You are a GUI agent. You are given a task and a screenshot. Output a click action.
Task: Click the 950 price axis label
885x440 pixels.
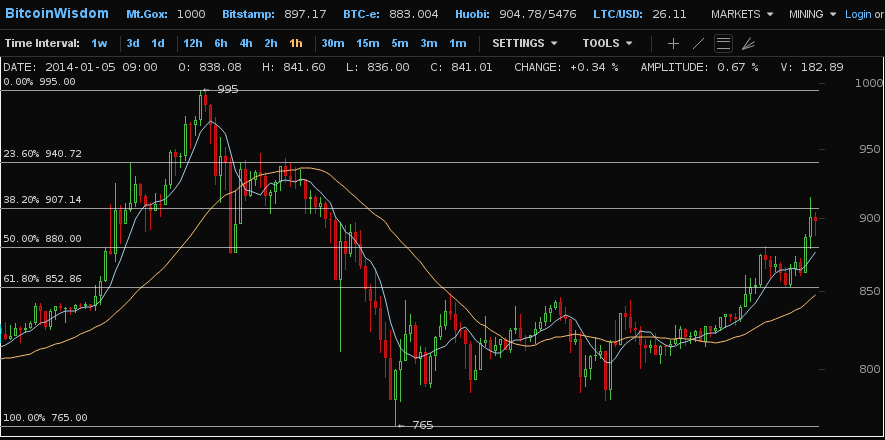tap(868, 149)
